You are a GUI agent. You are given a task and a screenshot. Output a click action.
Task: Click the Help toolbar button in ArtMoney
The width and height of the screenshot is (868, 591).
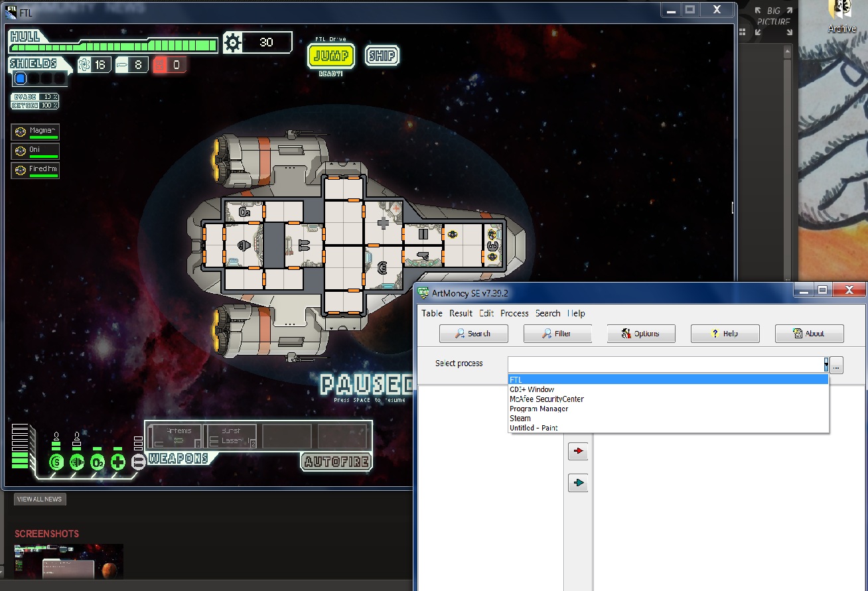click(x=725, y=334)
